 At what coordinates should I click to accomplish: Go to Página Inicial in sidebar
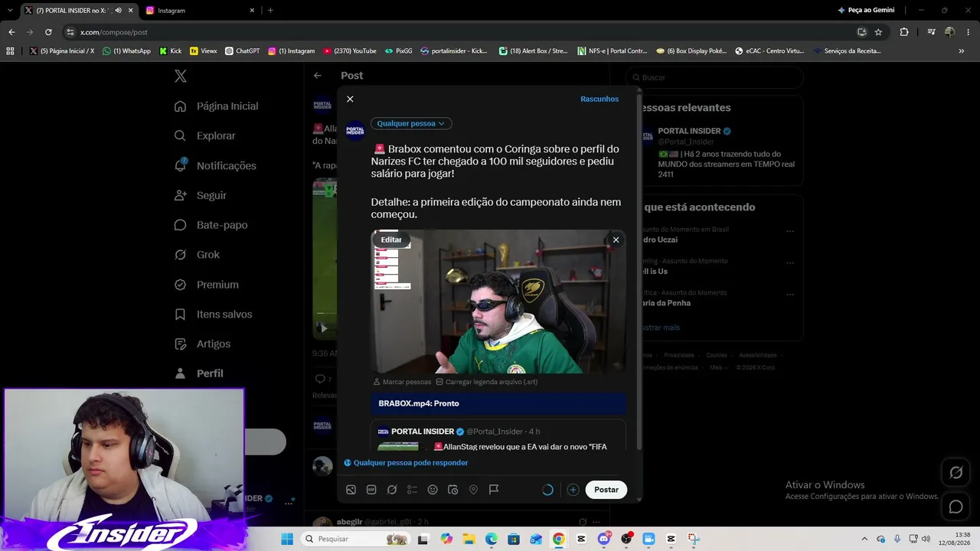tap(216, 106)
